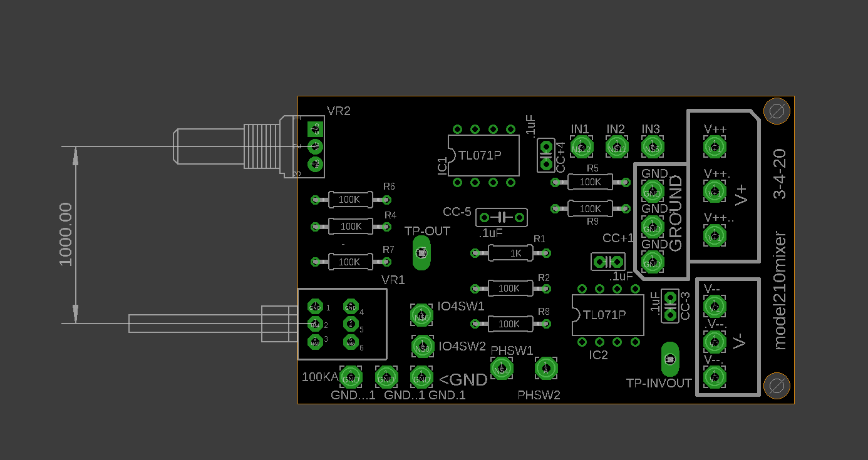Click the TP-OUT test point pad
Image resolution: width=868 pixels, height=460 pixels.
pyautogui.click(x=421, y=253)
